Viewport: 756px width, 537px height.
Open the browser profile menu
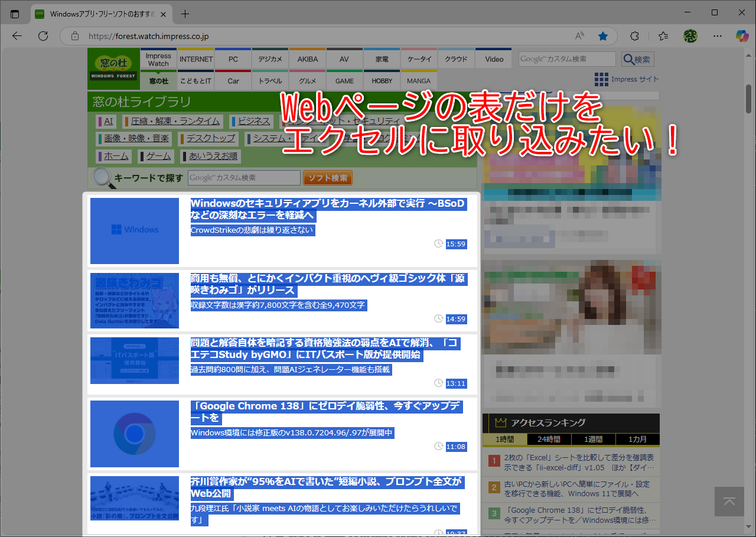pyautogui.click(x=690, y=36)
